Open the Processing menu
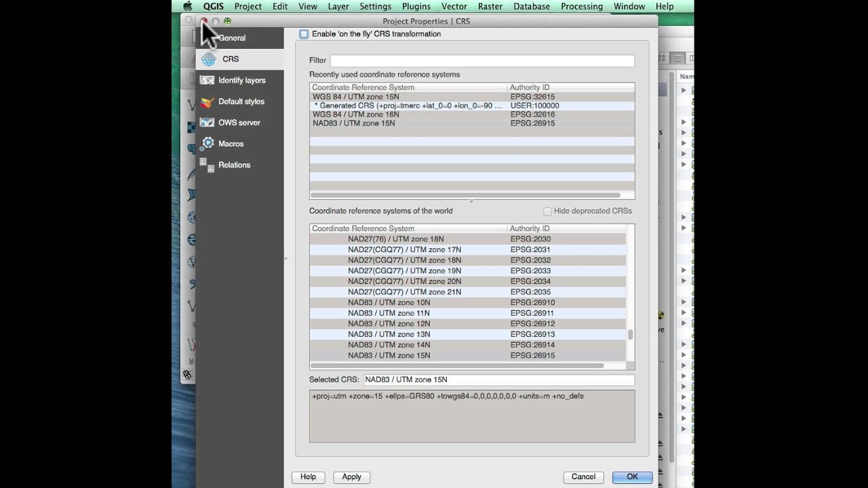This screenshot has height=488, width=868. (x=582, y=6)
